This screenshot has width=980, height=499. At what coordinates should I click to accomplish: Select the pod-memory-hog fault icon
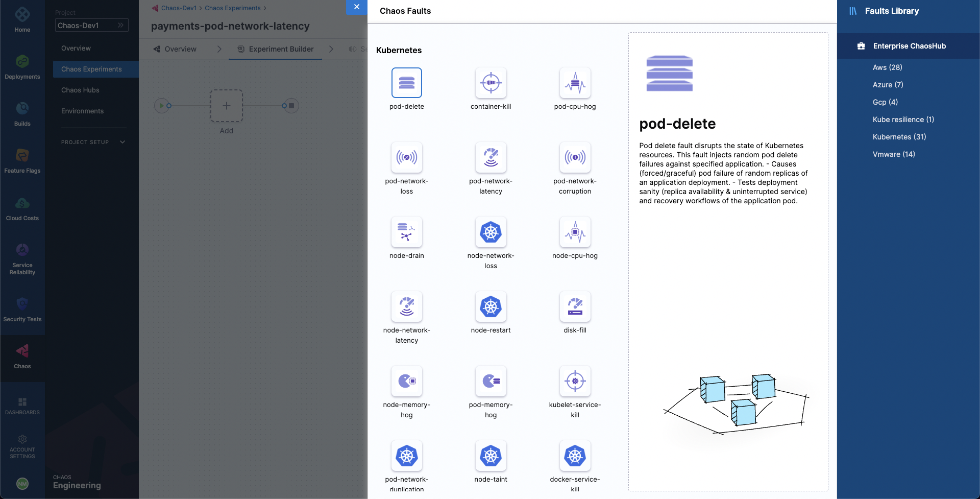tap(491, 381)
